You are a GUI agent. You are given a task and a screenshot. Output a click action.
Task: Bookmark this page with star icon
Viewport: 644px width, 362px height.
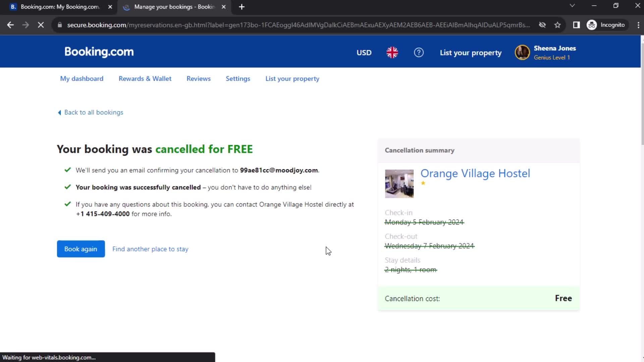[x=557, y=25]
